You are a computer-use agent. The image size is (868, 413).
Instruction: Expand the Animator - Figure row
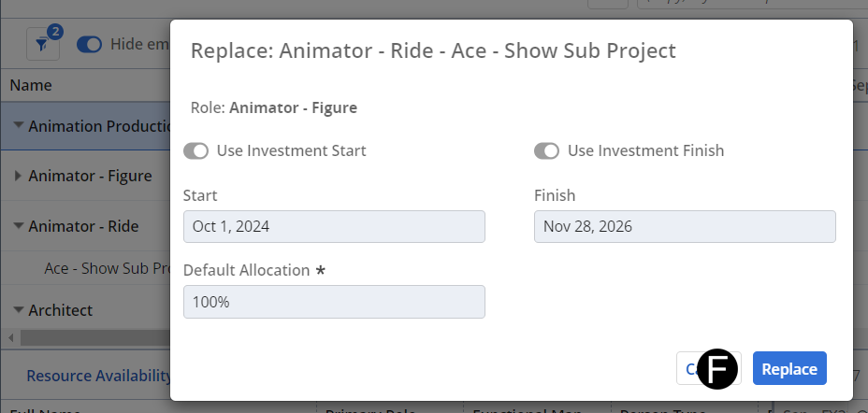(x=18, y=176)
